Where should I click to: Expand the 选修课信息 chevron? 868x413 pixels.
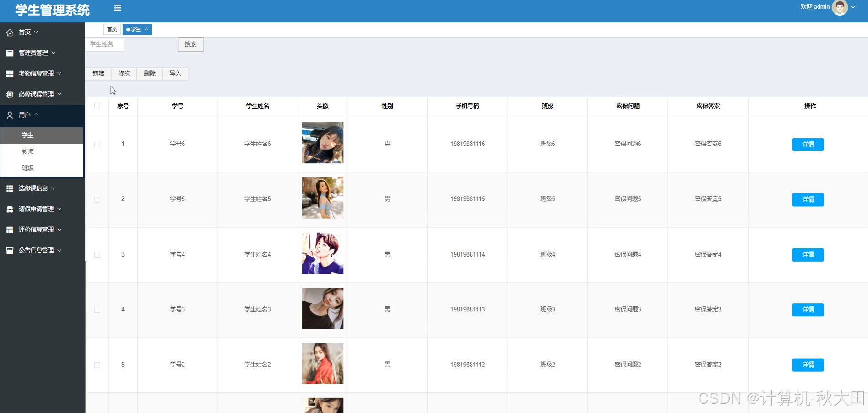pos(54,188)
